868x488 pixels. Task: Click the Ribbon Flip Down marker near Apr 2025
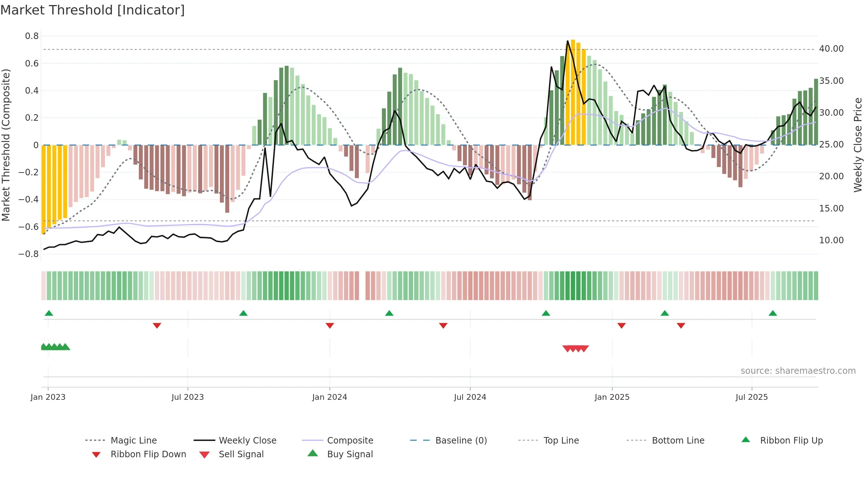[681, 326]
